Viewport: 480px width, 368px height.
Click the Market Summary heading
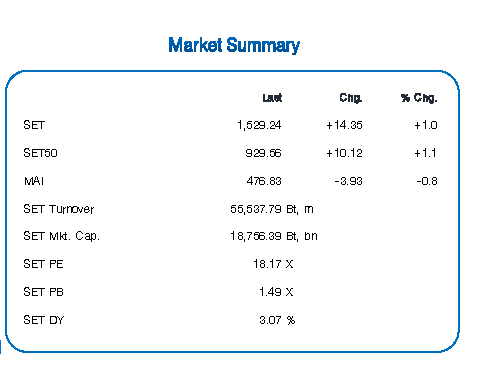pyautogui.click(x=234, y=45)
